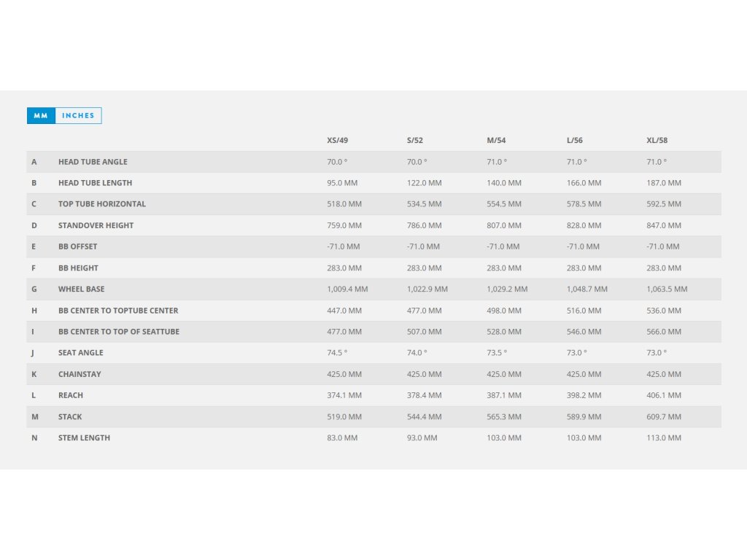Select the 786.0 MM standover value
Image resolution: width=747 pixels, height=560 pixels.
(424, 225)
